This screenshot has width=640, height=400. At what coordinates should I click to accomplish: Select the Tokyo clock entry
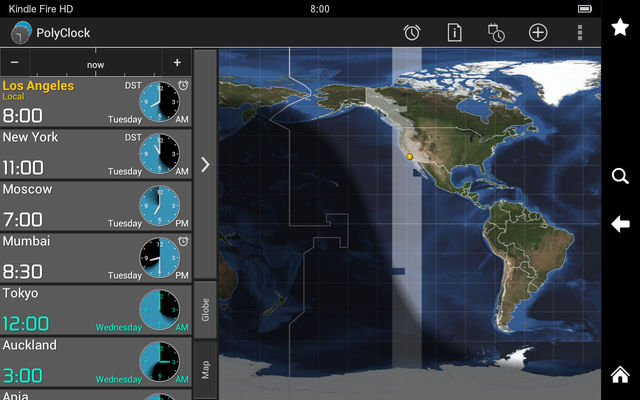point(95,309)
